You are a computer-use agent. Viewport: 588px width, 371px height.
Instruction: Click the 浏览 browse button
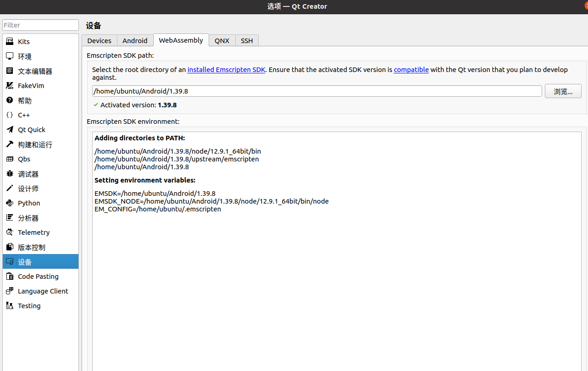563,91
